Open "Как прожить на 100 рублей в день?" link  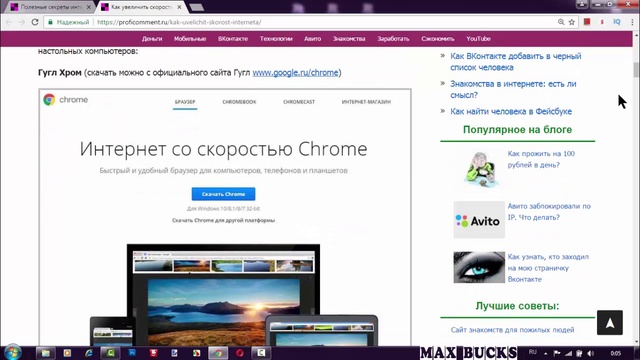(x=541, y=159)
